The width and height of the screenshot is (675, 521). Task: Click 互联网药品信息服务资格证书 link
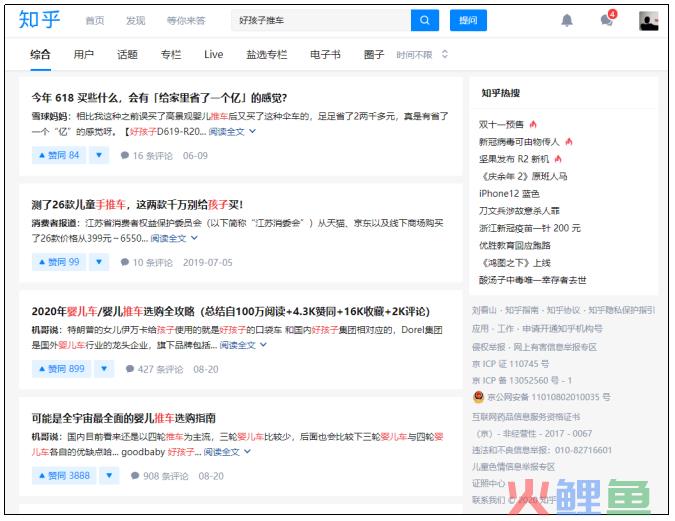[x=526, y=416]
